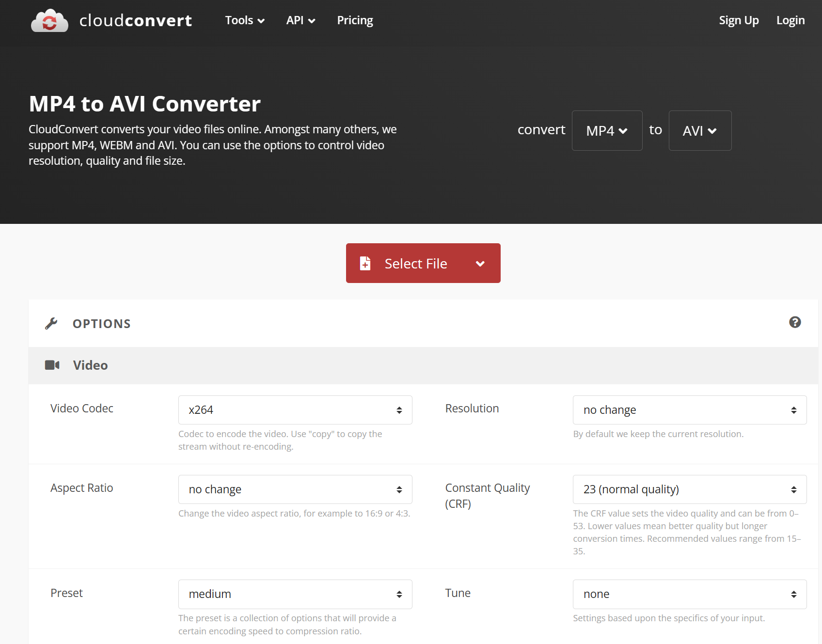The image size is (822, 644).
Task: Click the aspect ratio 16:9 or 4:3 hint
Action: point(294,514)
